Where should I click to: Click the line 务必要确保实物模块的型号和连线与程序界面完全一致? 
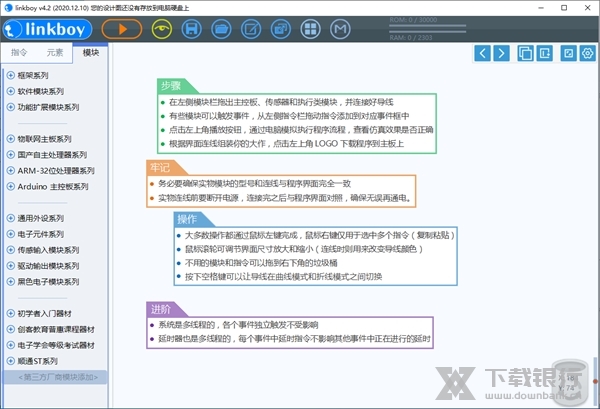[254, 183]
